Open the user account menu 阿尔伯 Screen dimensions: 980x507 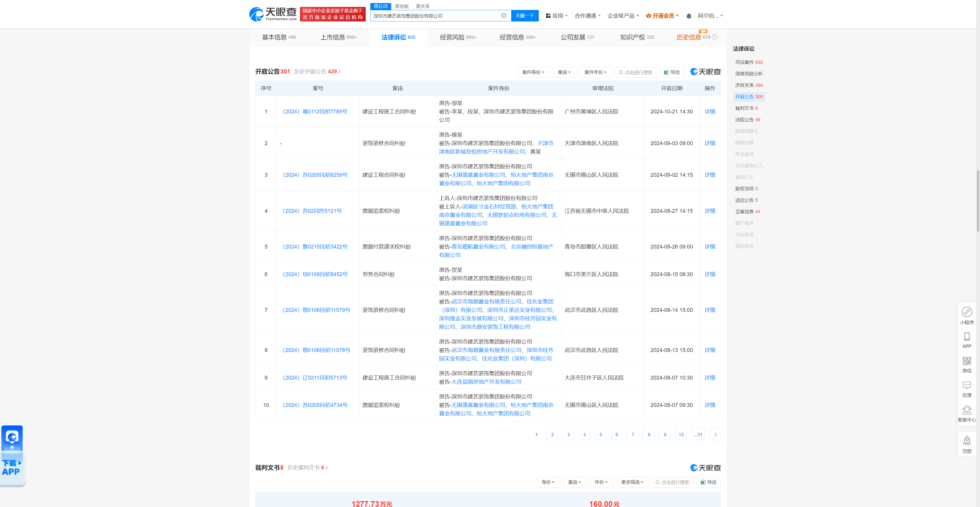coord(710,16)
